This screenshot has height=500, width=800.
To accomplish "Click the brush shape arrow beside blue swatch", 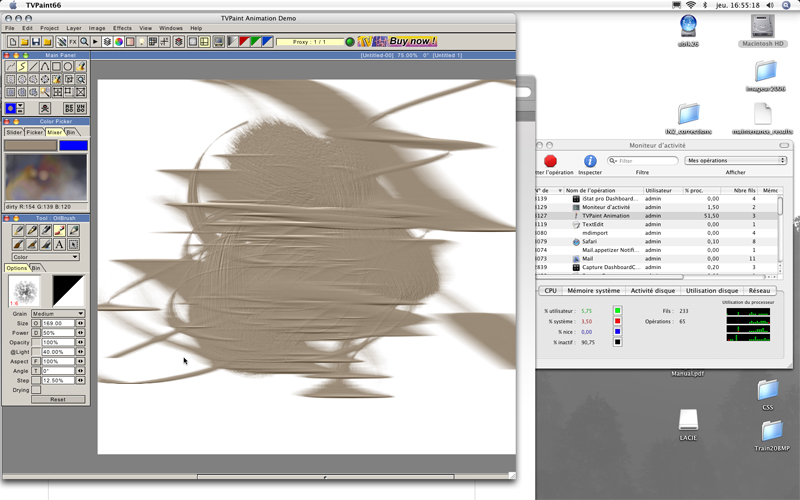I will tap(20, 108).
